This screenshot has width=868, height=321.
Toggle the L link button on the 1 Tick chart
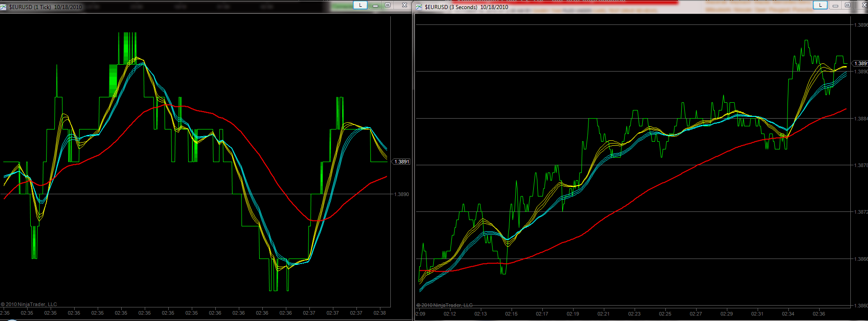360,5
